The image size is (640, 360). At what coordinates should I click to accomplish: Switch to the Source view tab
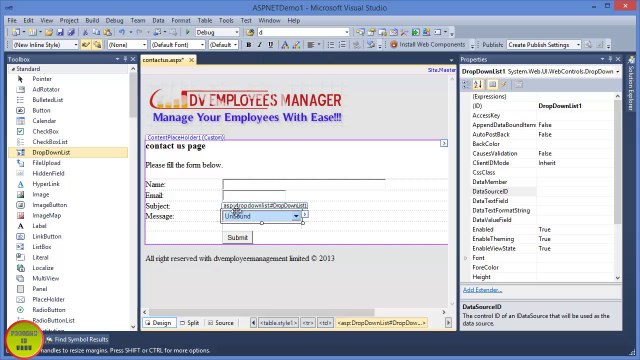[x=221, y=323]
